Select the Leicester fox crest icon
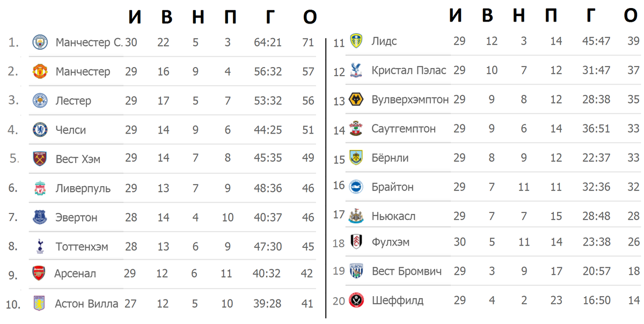 [40, 100]
